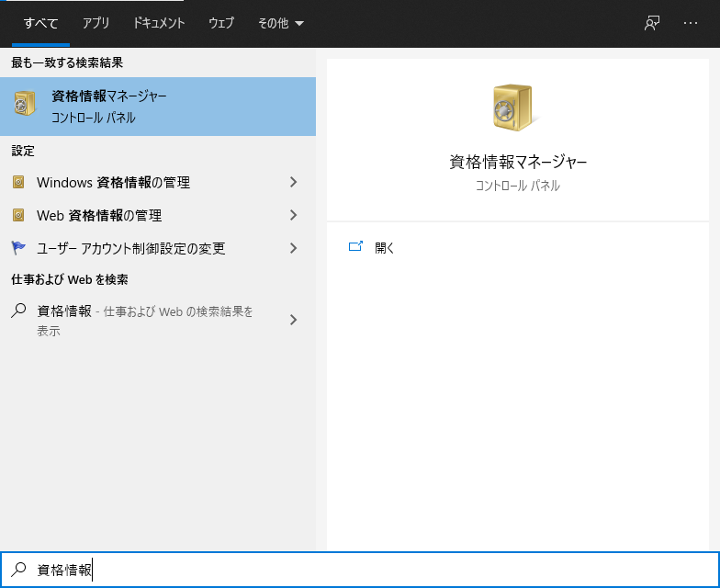The image size is (720, 588).
Task: Expand the ユーザー アカウント制御設定の変更 chevron
Action: [x=294, y=248]
